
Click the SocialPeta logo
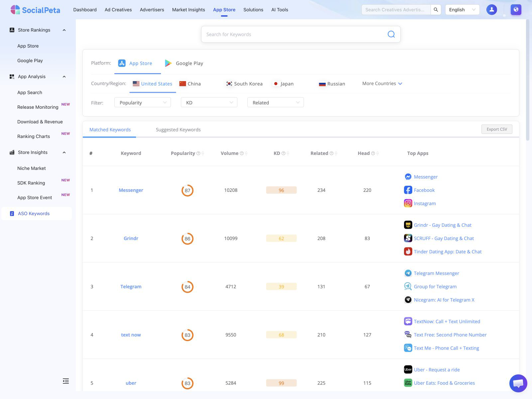click(35, 10)
